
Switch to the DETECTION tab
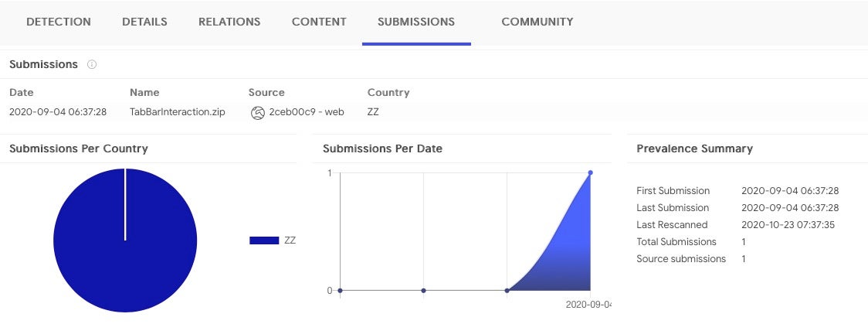[59, 22]
